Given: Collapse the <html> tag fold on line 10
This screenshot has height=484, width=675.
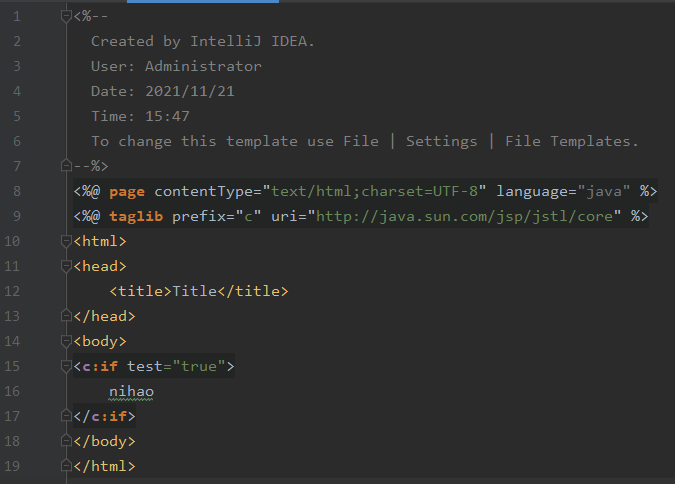Looking at the screenshot, I should pyautogui.click(x=66, y=241).
